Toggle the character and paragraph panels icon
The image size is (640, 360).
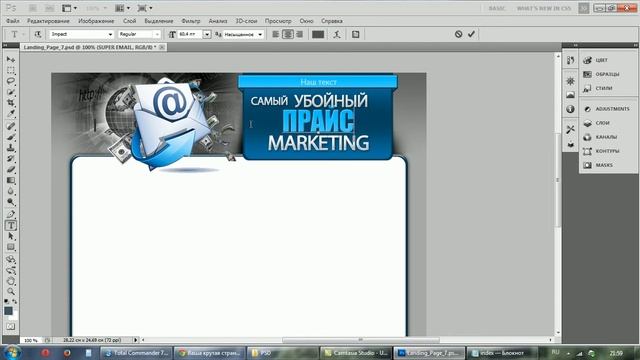pyautogui.click(x=356, y=34)
